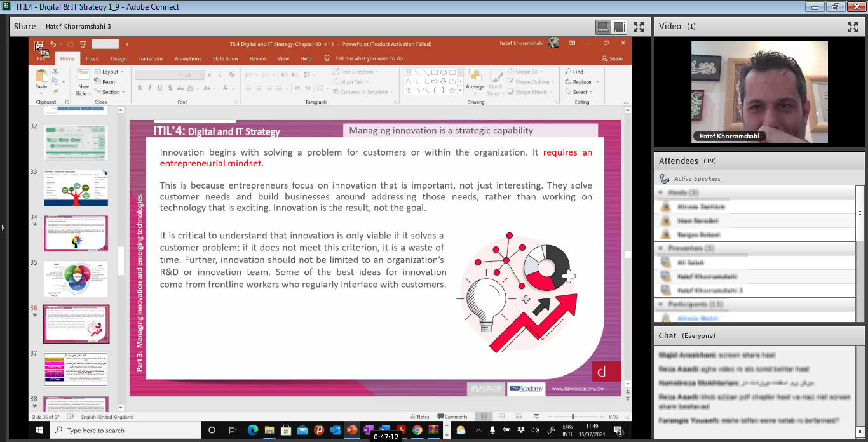This screenshot has height=442, width=868.
Task: Open the Notes pane button
Action: coord(419,417)
